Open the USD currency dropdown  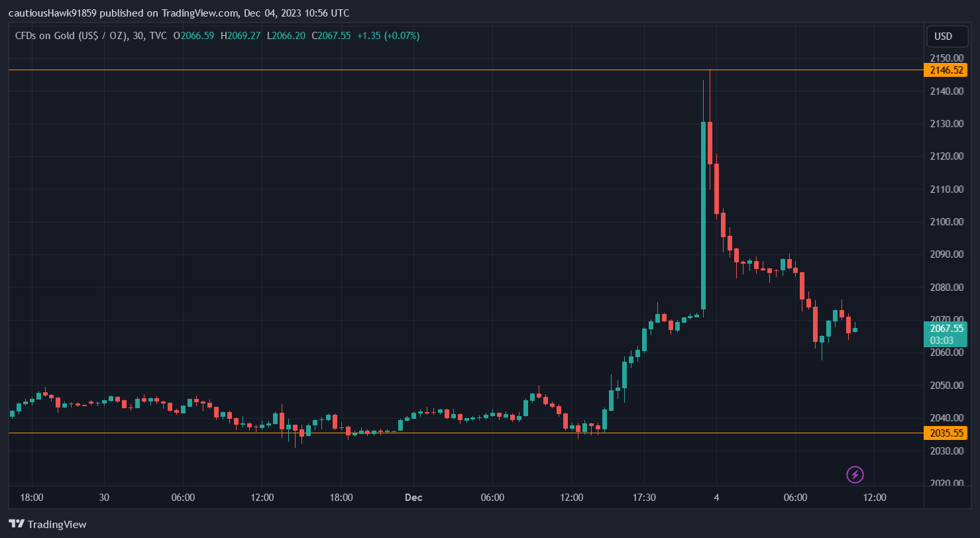coord(946,36)
